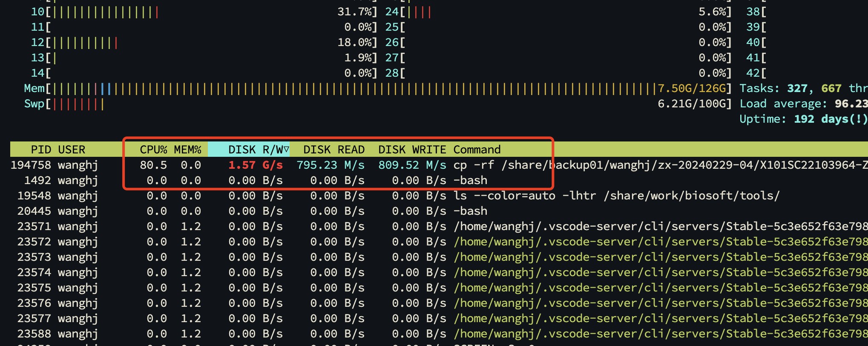Screen dimensions: 868x346
Task: Sort processes by the MEM% column header
Action: tap(187, 150)
